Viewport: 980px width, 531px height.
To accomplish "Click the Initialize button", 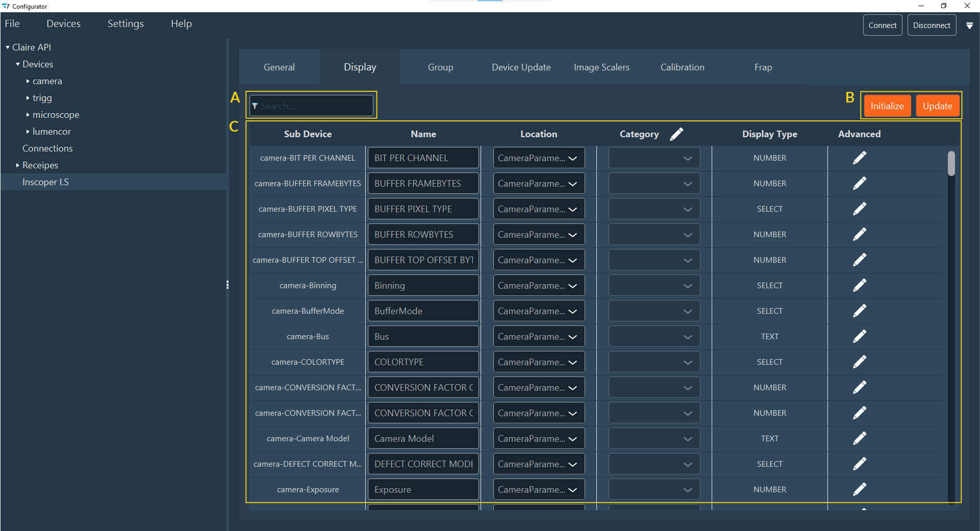I will (x=887, y=106).
